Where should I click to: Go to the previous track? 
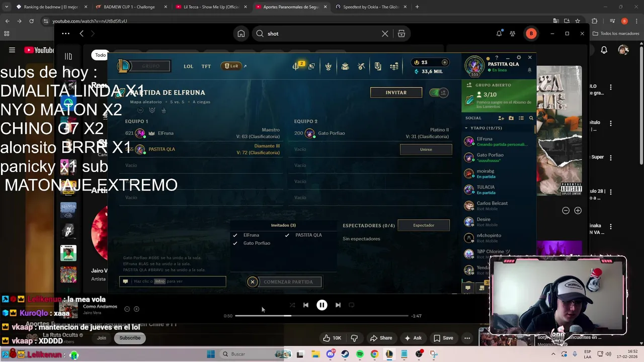pyautogui.click(x=306, y=305)
